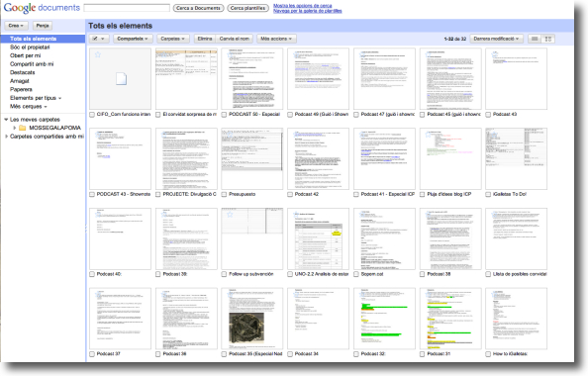The image size is (588, 376).
Task: Tick checkbox for El convidat sorpresa
Action: tap(158, 115)
